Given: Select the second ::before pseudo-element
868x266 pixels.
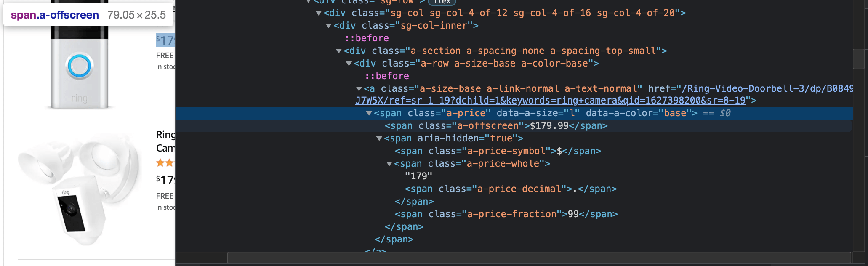Looking at the screenshot, I should [386, 76].
